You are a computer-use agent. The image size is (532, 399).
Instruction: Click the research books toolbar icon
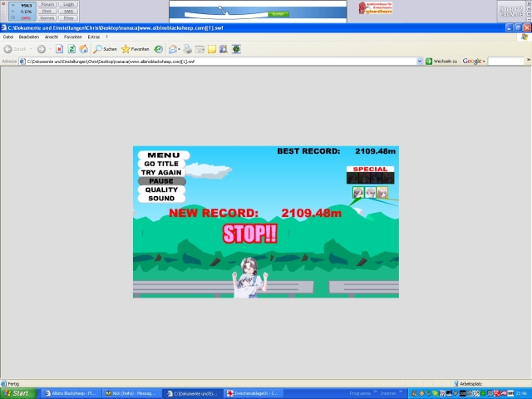(x=224, y=49)
